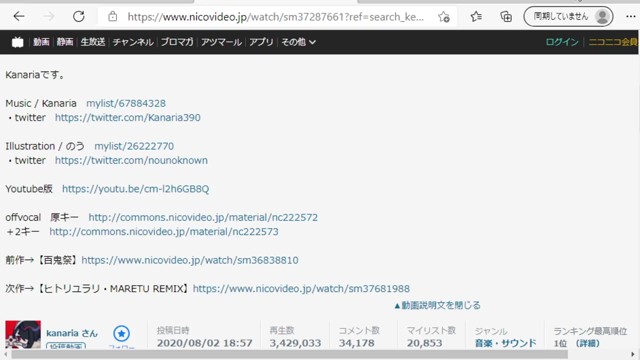Click the view count 3,429,033
This screenshot has height=360, width=640.
point(295,343)
